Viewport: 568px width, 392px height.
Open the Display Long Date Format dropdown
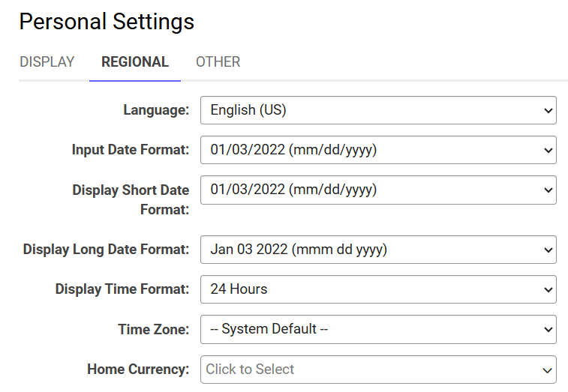pos(378,250)
